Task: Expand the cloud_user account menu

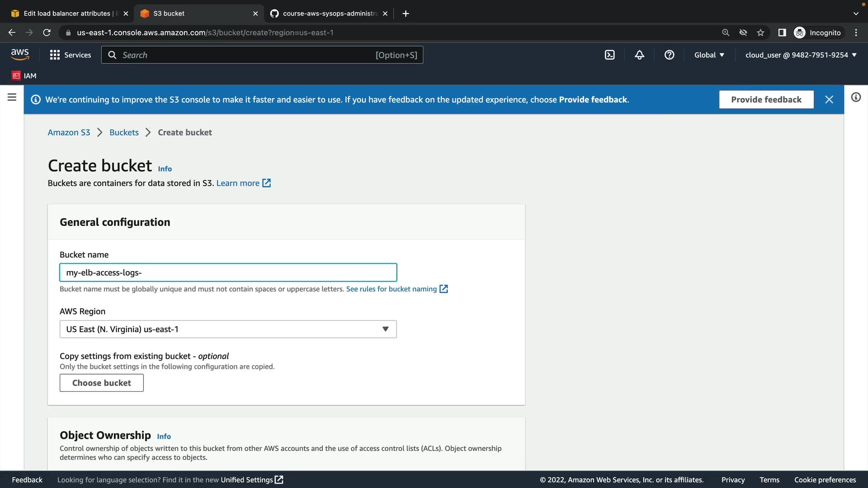Action: coord(801,55)
